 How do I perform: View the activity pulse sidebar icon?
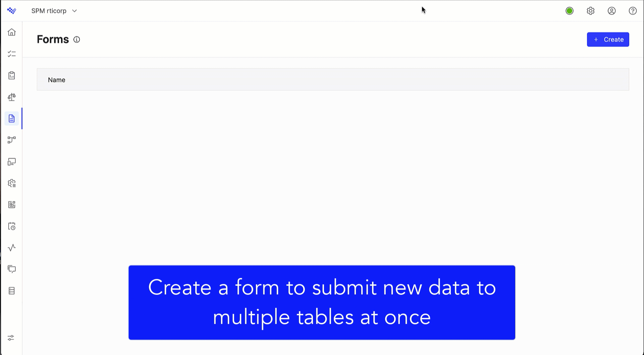tap(12, 248)
